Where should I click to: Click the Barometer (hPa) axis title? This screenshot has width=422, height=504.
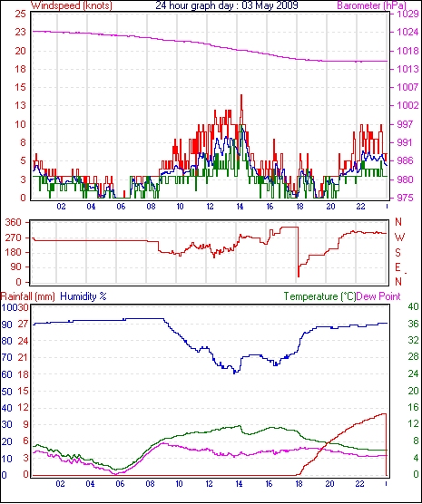372,5
